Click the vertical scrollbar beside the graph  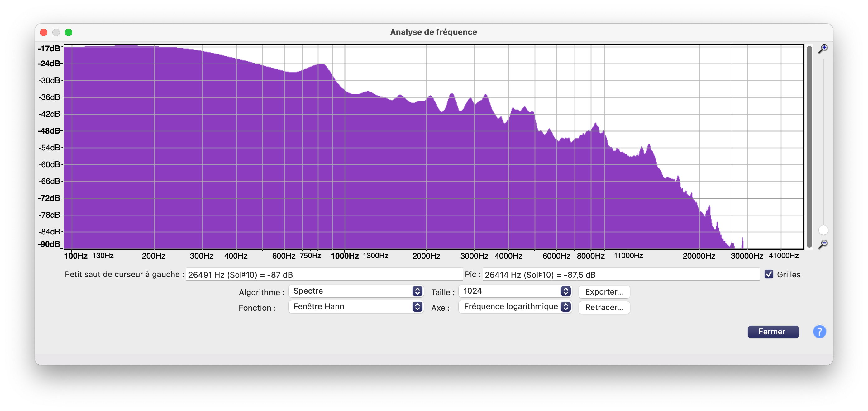coord(809,146)
